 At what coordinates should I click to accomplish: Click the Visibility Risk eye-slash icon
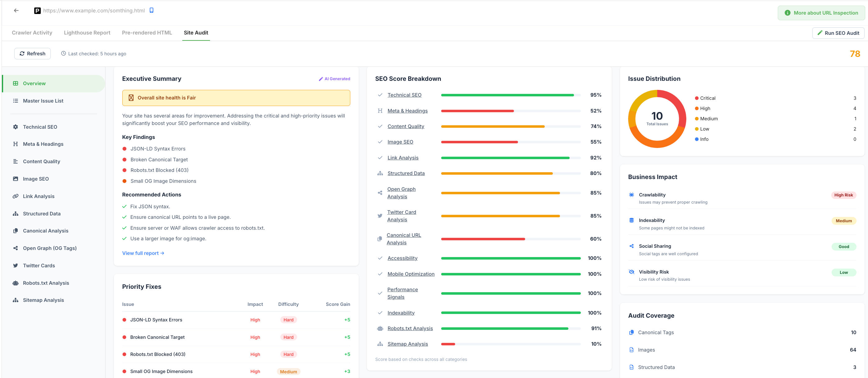pyautogui.click(x=632, y=272)
